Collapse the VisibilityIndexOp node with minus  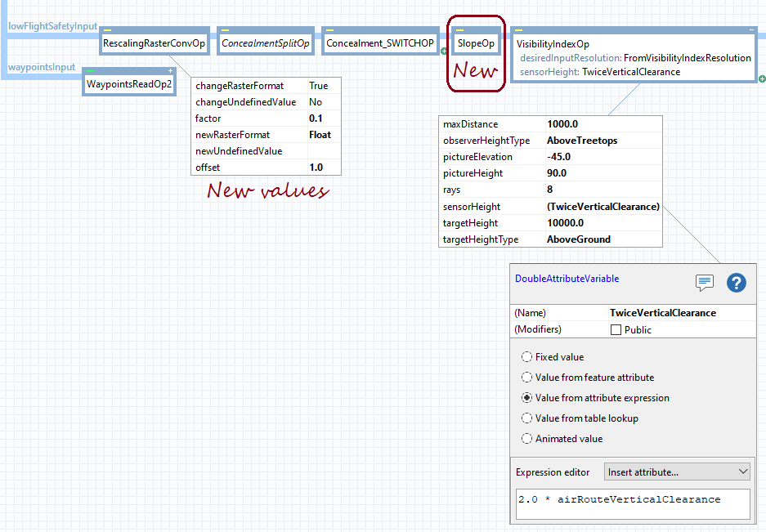point(751,29)
